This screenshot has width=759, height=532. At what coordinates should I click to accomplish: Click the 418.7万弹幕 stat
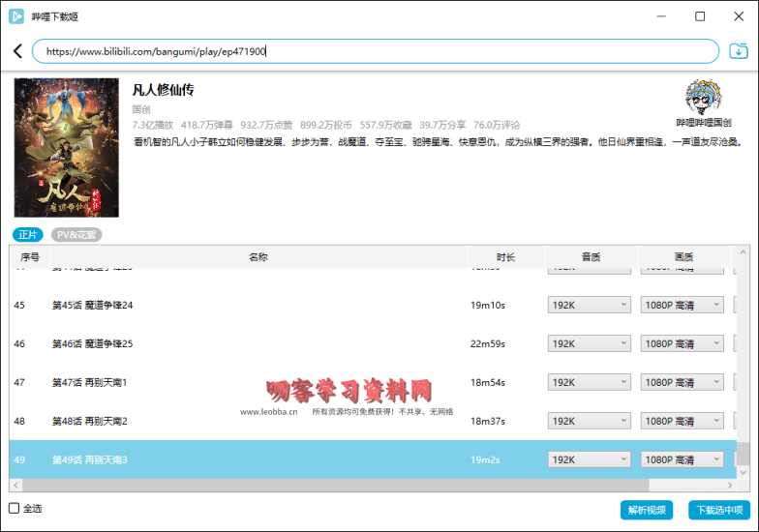(207, 126)
